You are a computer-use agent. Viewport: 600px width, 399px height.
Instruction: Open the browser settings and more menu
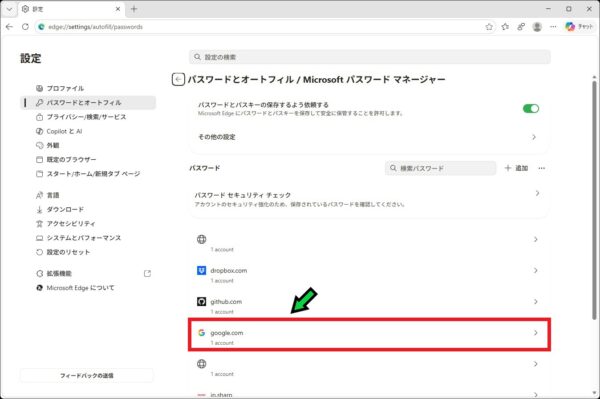pyautogui.click(x=553, y=27)
